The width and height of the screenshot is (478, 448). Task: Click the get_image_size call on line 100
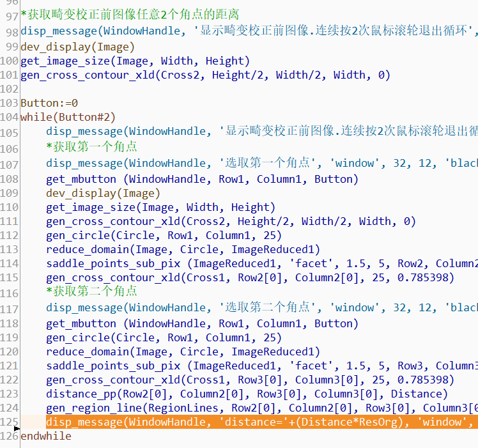pyautogui.click(x=135, y=61)
